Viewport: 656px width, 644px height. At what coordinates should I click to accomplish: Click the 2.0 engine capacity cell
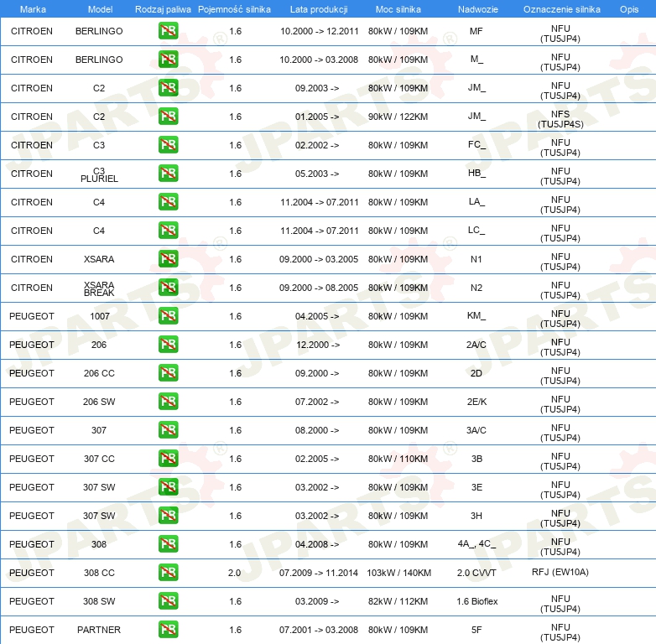(234, 573)
